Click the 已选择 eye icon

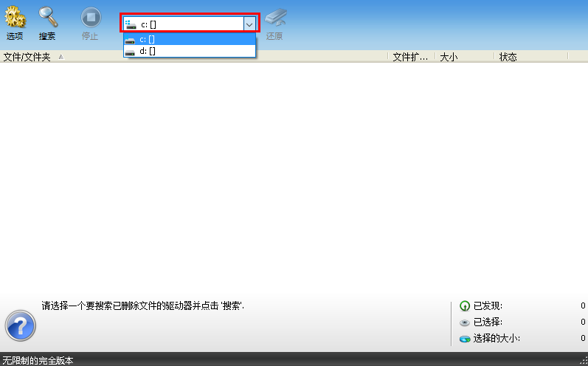point(465,322)
